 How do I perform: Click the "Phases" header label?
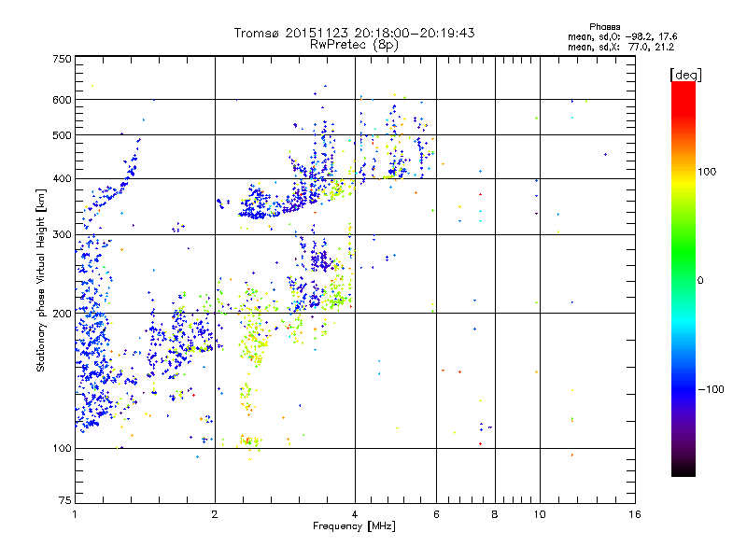coord(604,27)
